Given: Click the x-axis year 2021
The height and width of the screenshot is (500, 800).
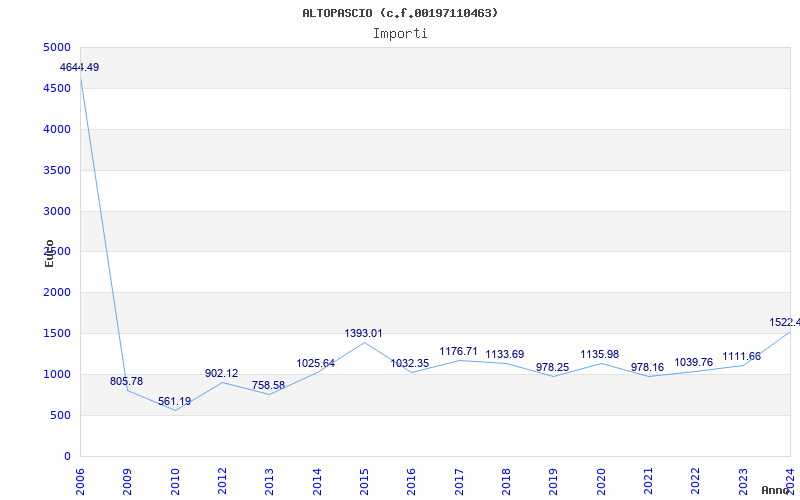Looking at the screenshot, I should [648, 482].
